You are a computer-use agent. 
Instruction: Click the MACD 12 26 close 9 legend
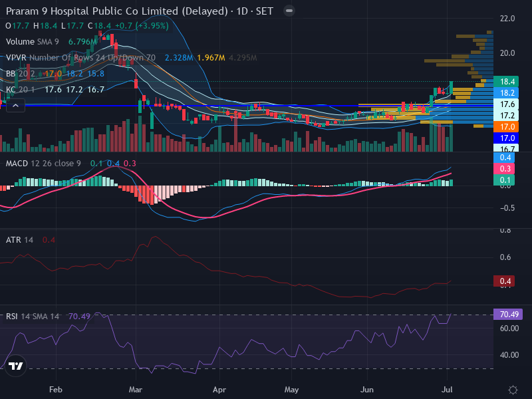point(43,164)
